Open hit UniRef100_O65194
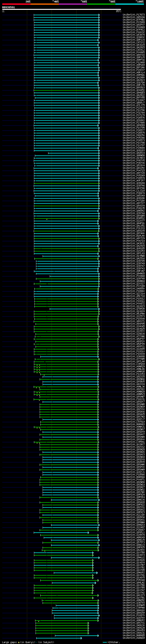Screen dimensions: 146x644 (134, 17)
